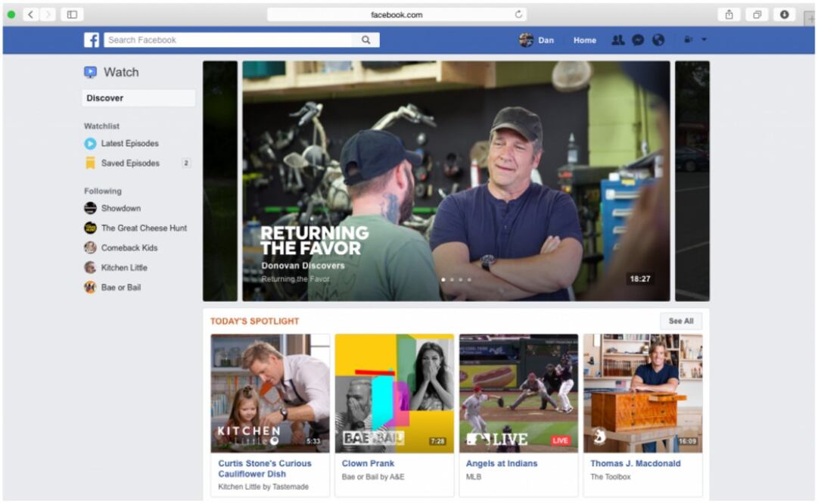Advance the carousel with the right arrow
The height and width of the screenshot is (504, 818).
tap(690, 182)
